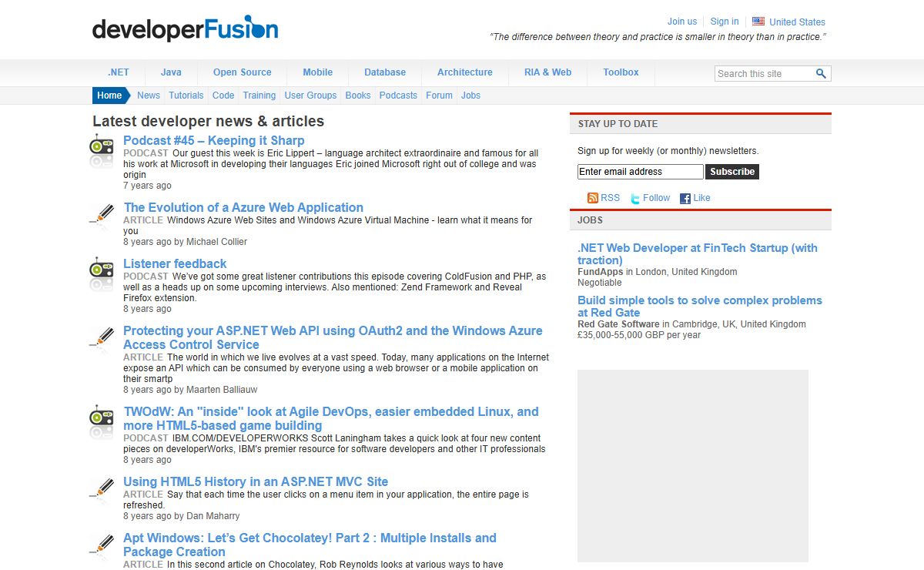Open the Java section
The image size is (924, 570).
[x=171, y=72]
